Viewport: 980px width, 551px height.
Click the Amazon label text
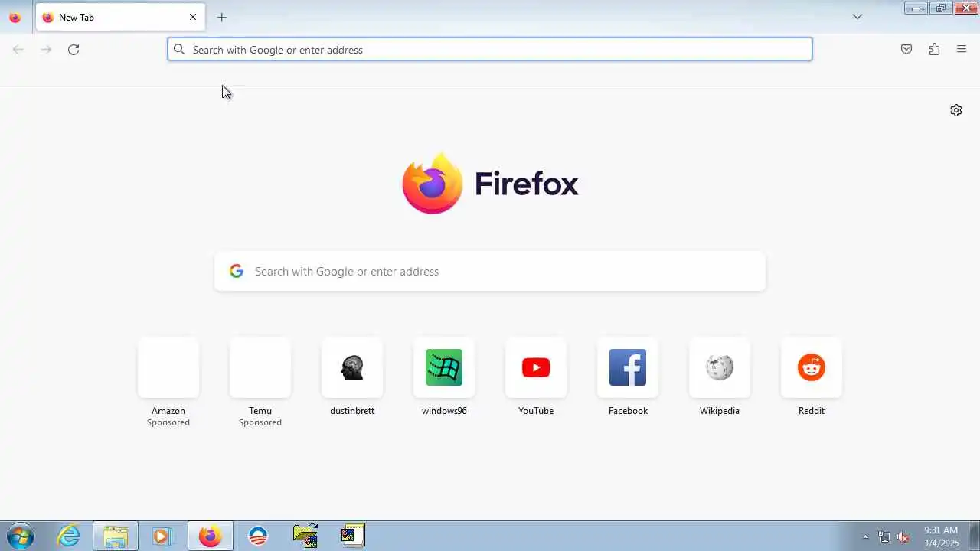tap(168, 411)
